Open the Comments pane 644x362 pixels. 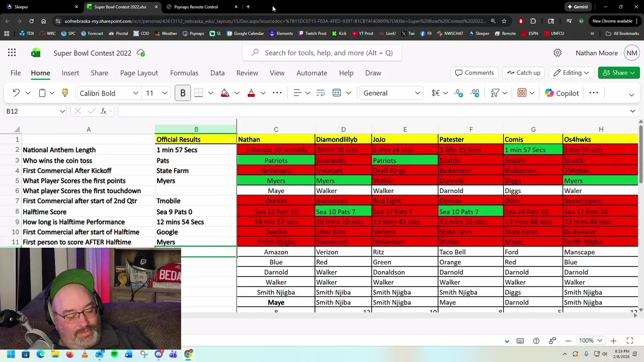(474, 73)
